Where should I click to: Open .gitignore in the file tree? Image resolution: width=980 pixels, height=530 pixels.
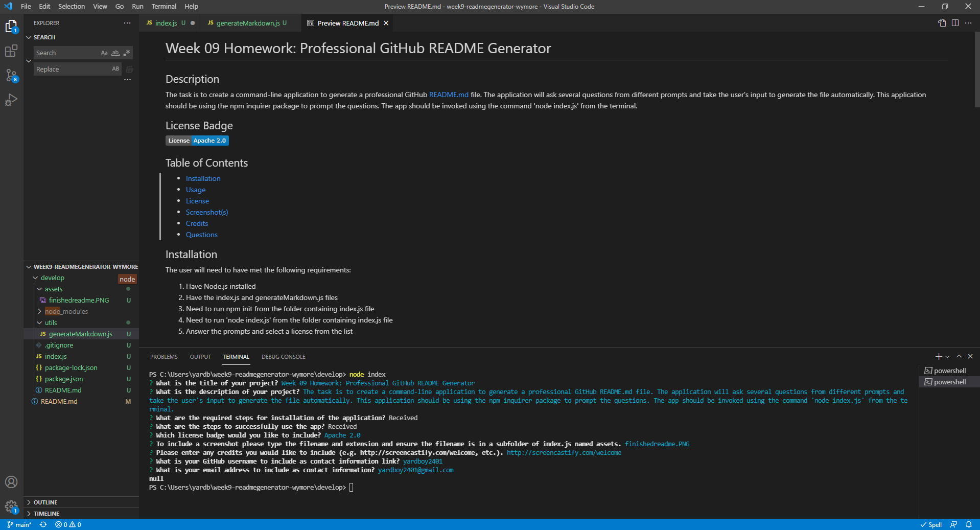tap(59, 345)
